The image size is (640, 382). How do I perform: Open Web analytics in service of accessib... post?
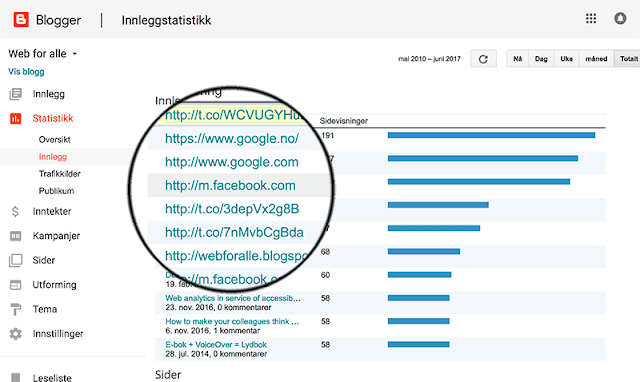pos(233,298)
